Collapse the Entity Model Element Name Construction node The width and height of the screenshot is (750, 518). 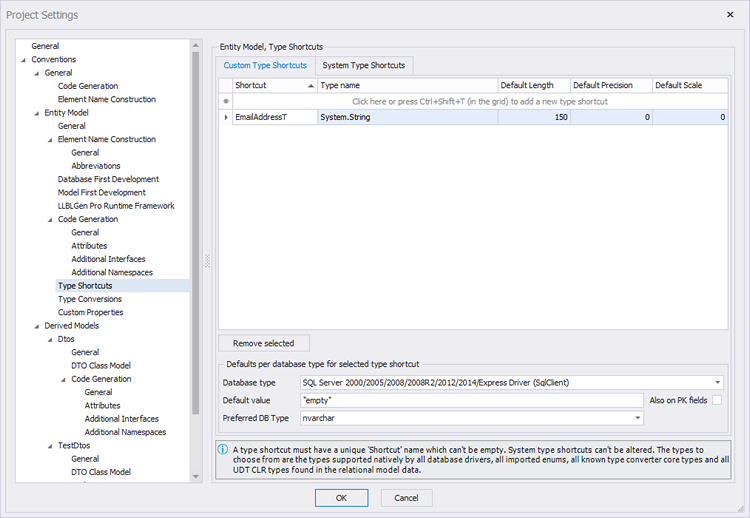click(50, 140)
